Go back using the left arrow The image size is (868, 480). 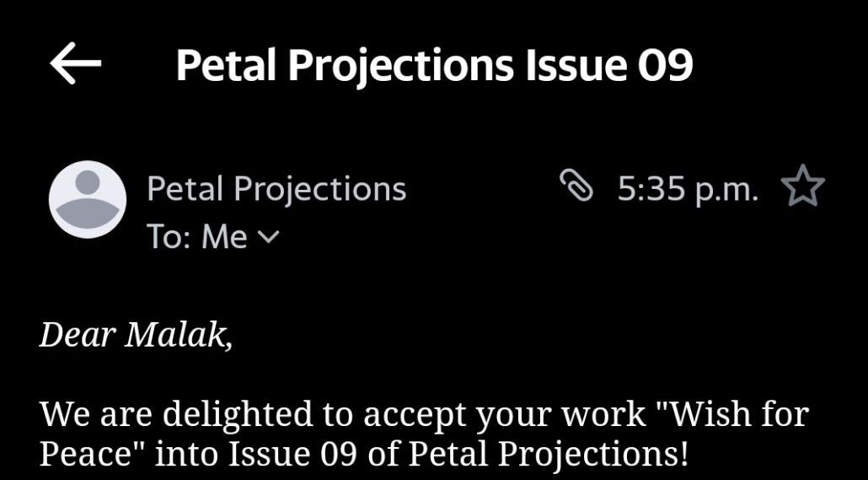pos(76,64)
